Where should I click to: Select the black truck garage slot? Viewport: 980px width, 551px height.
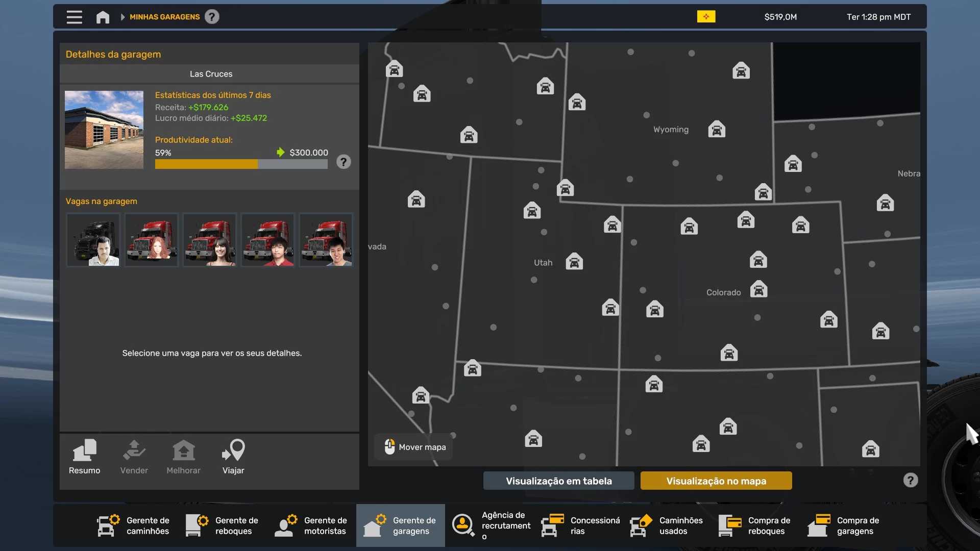tap(93, 240)
